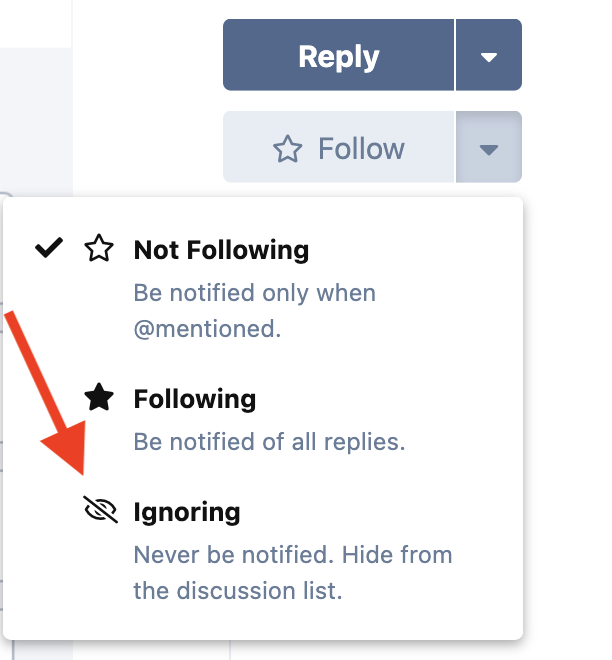Open the Reply options dropdown arrow
Image resolution: width=612 pixels, height=660 pixels.
pyautogui.click(x=489, y=55)
